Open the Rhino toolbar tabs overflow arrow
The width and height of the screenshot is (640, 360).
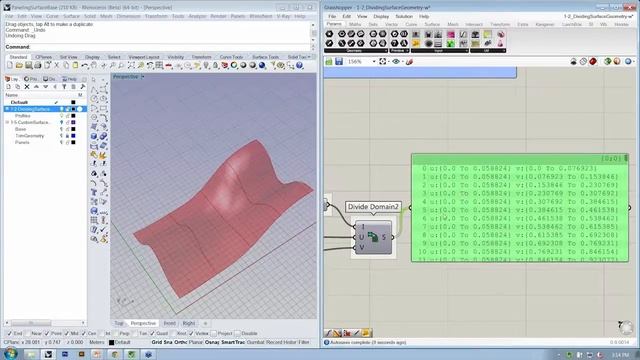(309, 57)
